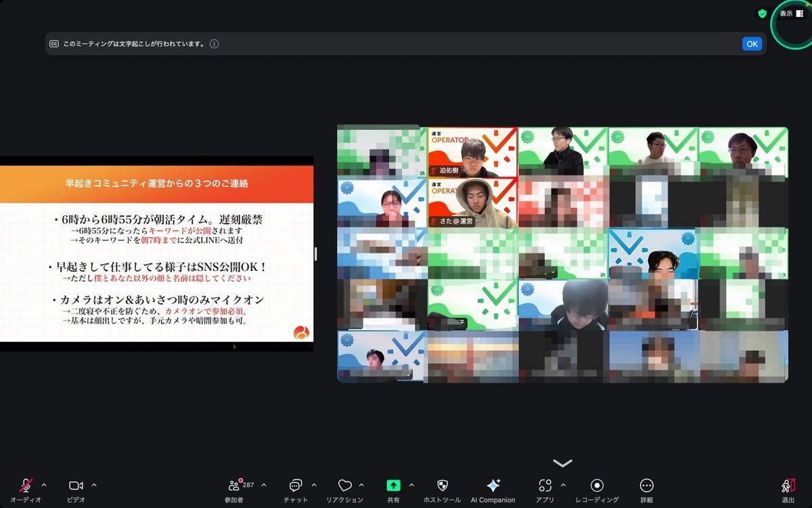Open the More details ellipsis menu
Viewport: 812px width, 508px height.
pyautogui.click(x=646, y=486)
